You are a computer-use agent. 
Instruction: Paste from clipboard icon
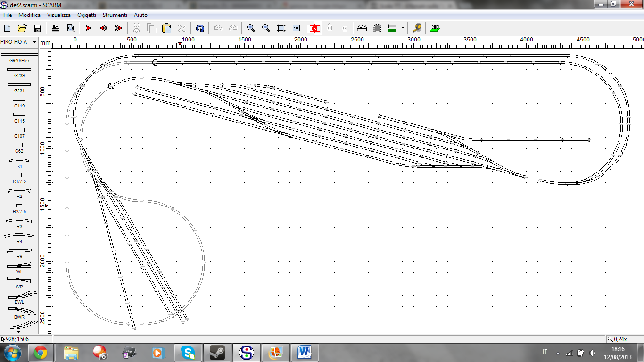tap(166, 28)
